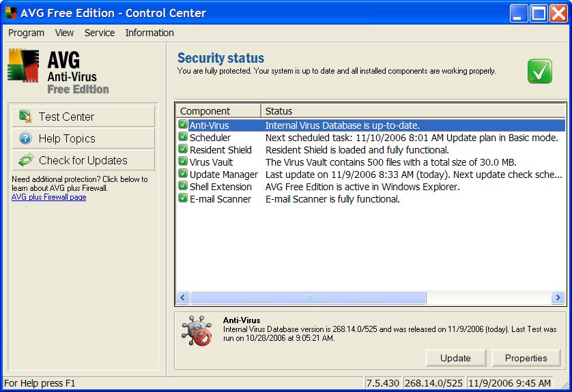
Task: Click green check icon beside E-mail Scanner
Action: [x=183, y=198]
